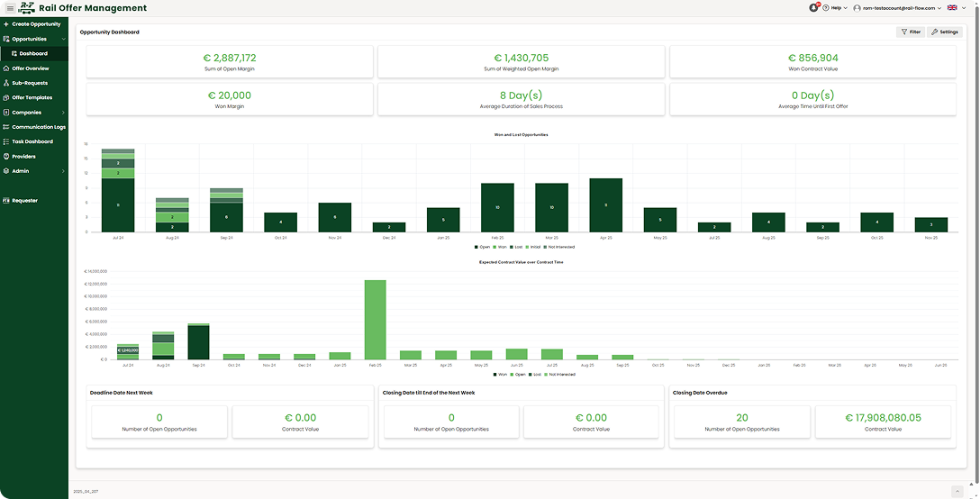Click the Sum of Open Margin value € 2,887,172
Screen dimensions: 980x499
230,59
